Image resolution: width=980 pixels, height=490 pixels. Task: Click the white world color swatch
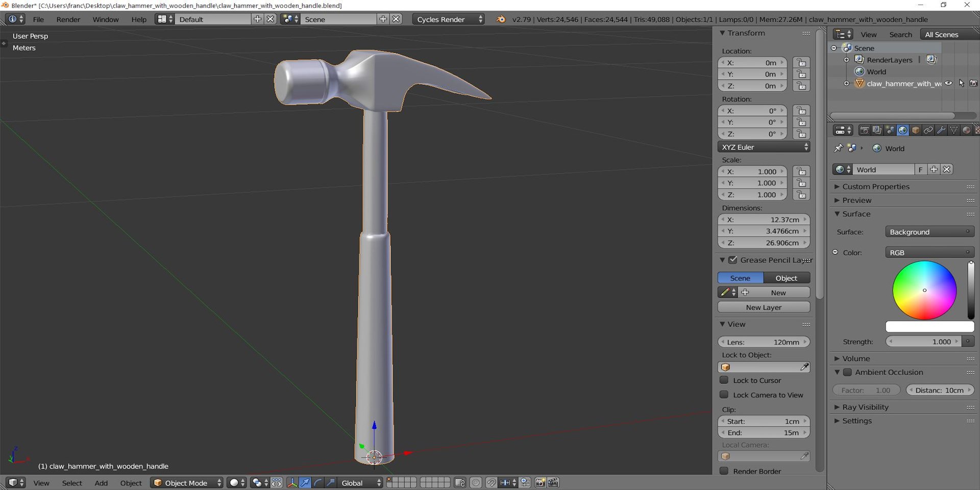pos(929,327)
